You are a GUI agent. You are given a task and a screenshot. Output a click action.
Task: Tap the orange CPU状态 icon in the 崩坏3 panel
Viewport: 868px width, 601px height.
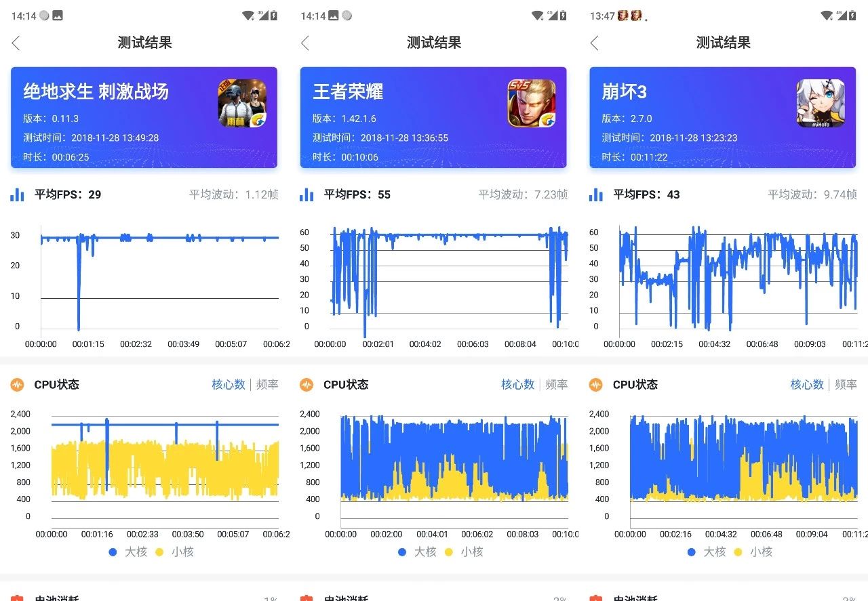(x=596, y=385)
